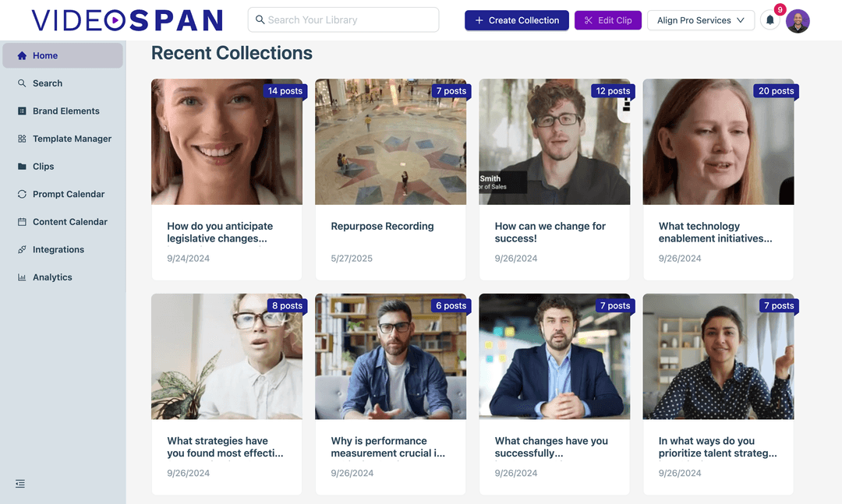
Task: Open the VideoSpan logo home link
Action: coord(125,21)
